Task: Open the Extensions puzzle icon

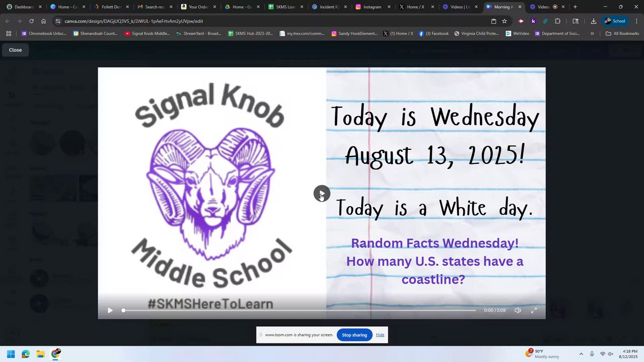Action: 557,21
